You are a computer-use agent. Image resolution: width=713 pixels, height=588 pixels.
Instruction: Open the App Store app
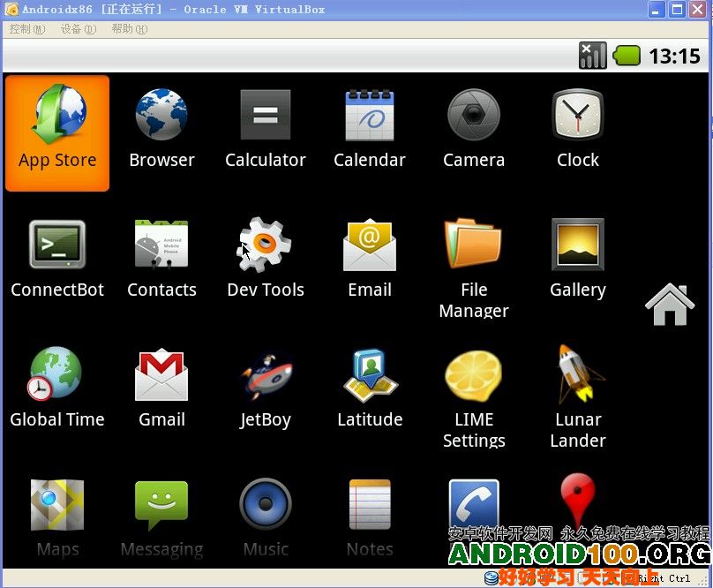(57, 133)
